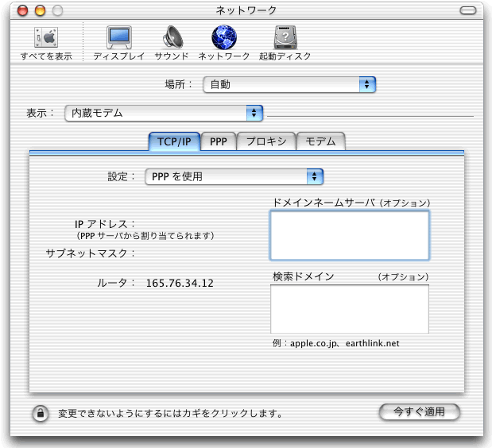Click the IP アドレス label

point(105,224)
